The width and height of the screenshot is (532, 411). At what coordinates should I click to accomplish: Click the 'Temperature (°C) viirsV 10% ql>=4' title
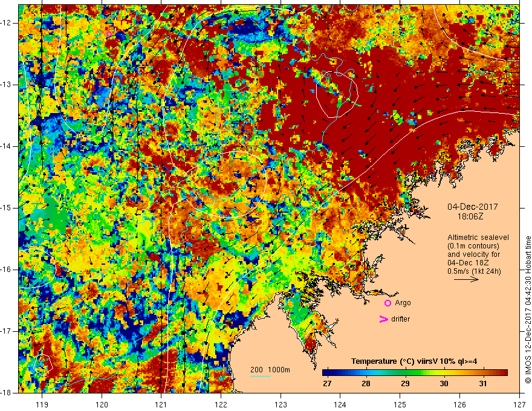click(414, 361)
